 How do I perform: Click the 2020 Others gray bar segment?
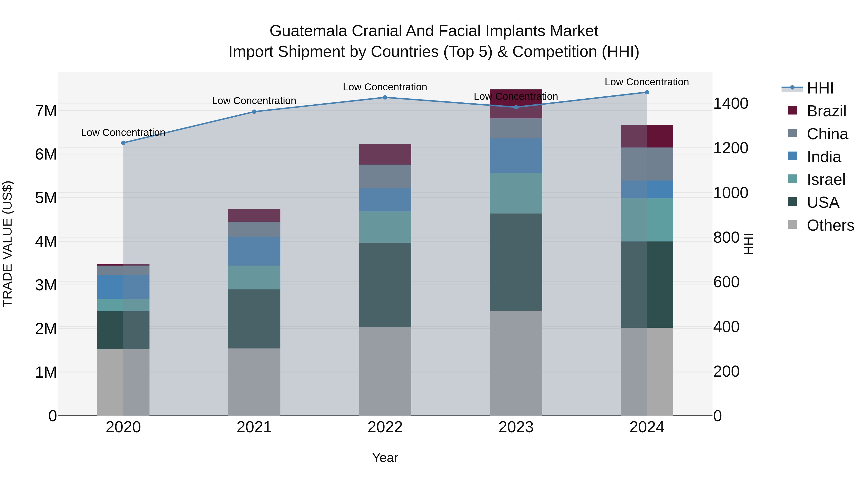click(123, 382)
